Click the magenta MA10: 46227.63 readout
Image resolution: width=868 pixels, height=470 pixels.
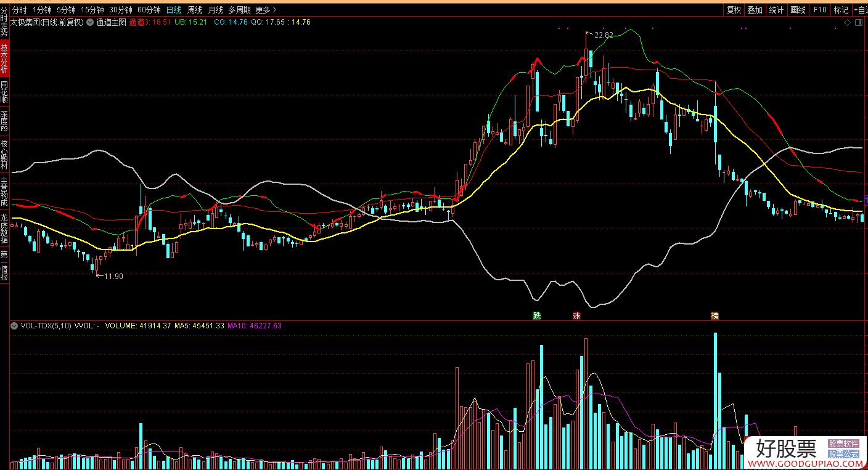click(255, 325)
